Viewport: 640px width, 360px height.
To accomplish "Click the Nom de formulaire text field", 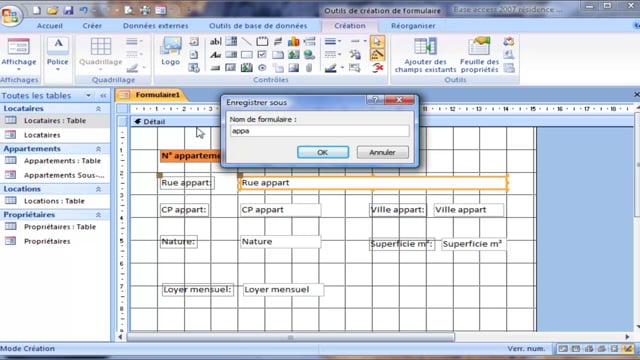I will 319,131.
